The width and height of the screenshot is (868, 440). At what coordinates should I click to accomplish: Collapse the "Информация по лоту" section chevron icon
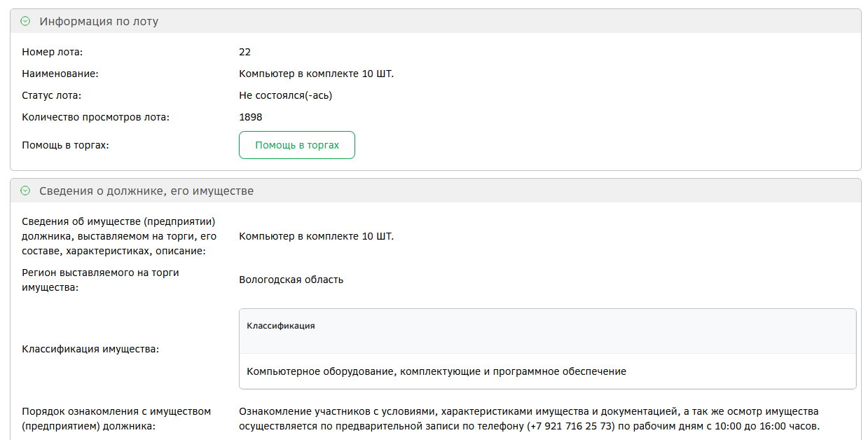pos(26,22)
